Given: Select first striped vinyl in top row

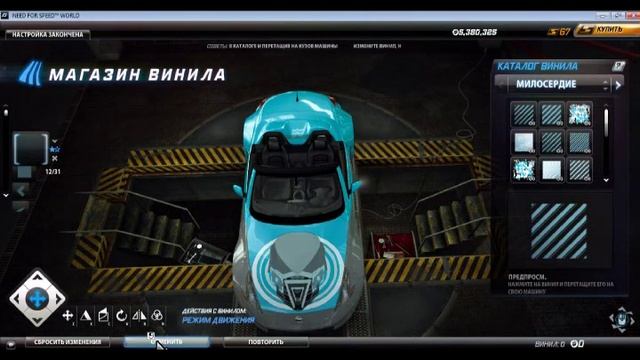Looking at the screenshot, I should tap(524, 114).
